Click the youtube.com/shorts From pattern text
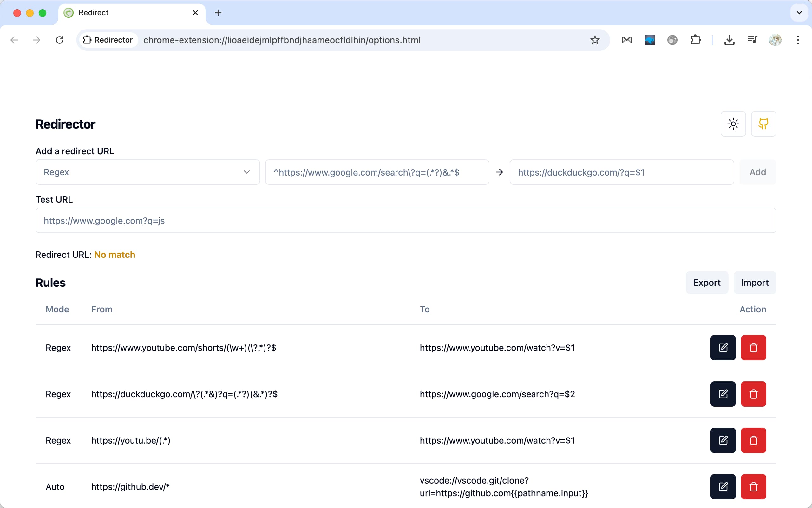Image resolution: width=812 pixels, height=508 pixels. click(x=184, y=348)
